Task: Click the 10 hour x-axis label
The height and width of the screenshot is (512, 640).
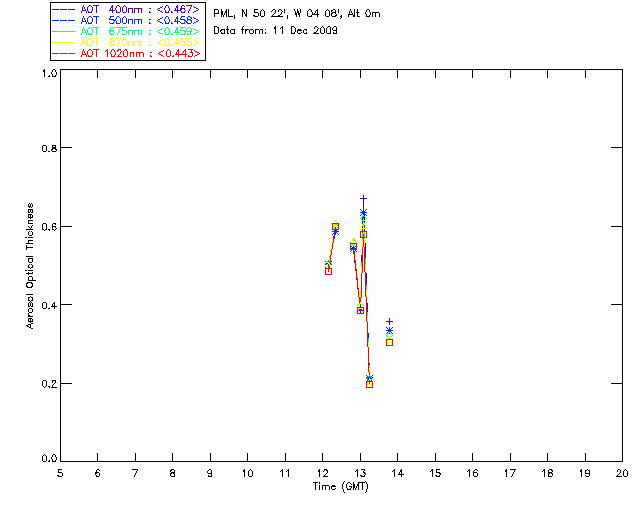Action: [247, 474]
